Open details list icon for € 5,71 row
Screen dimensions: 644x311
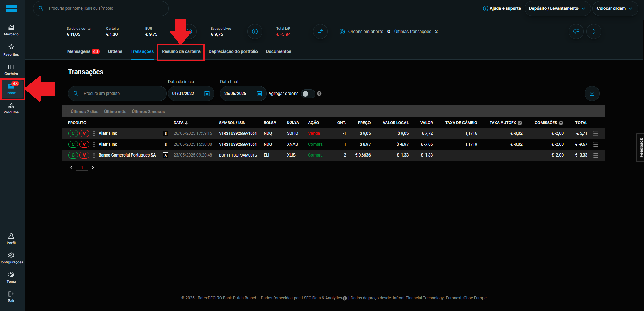point(595,134)
